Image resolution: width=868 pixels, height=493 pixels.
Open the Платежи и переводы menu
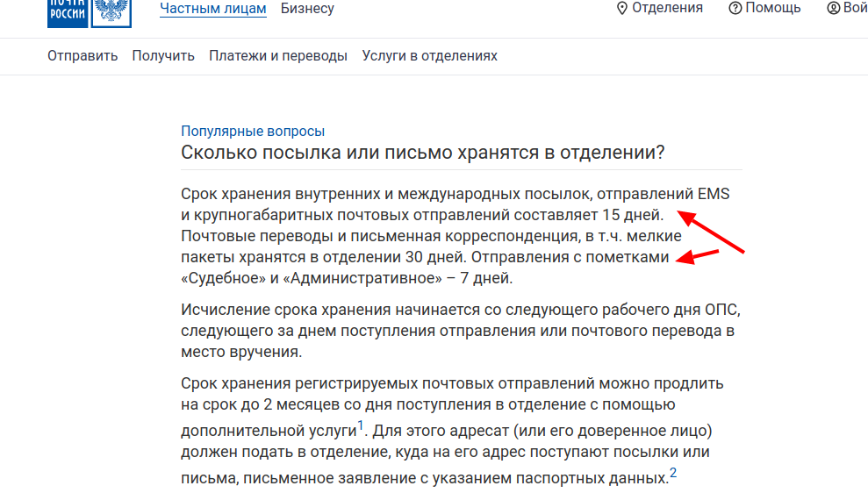tap(278, 56)
